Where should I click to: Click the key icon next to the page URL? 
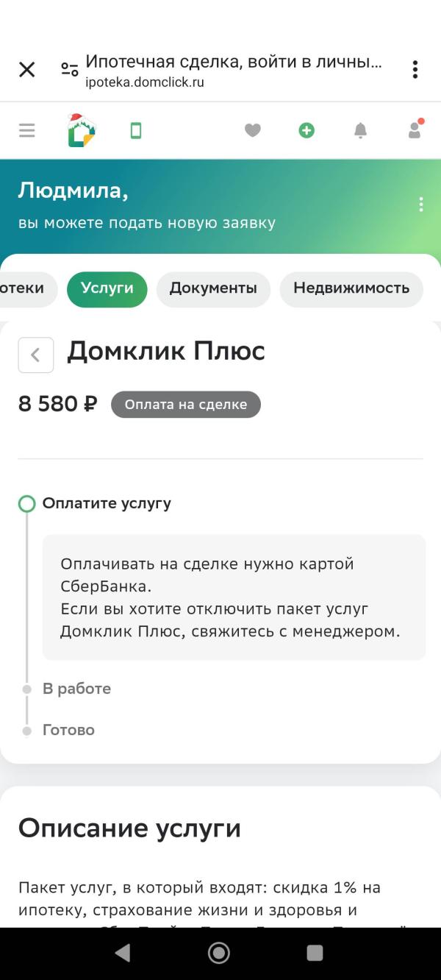70,69
